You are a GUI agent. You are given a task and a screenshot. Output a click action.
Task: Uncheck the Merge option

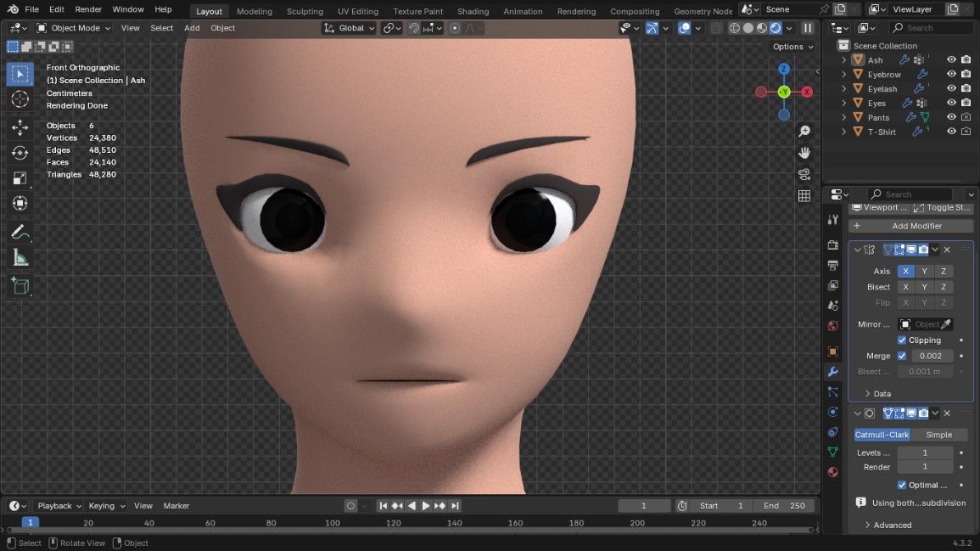coord(902,357)
